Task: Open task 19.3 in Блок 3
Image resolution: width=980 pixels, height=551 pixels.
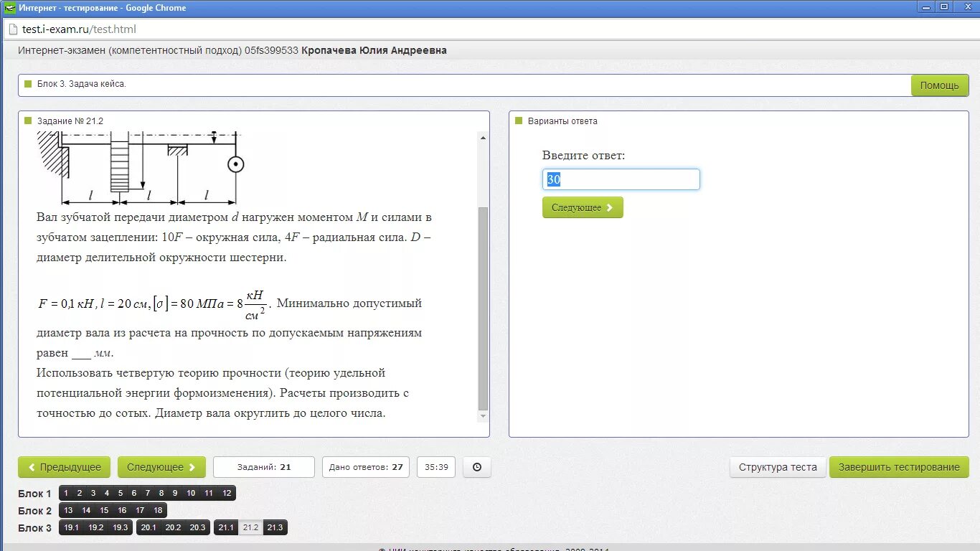Action: tap(121, 527)
